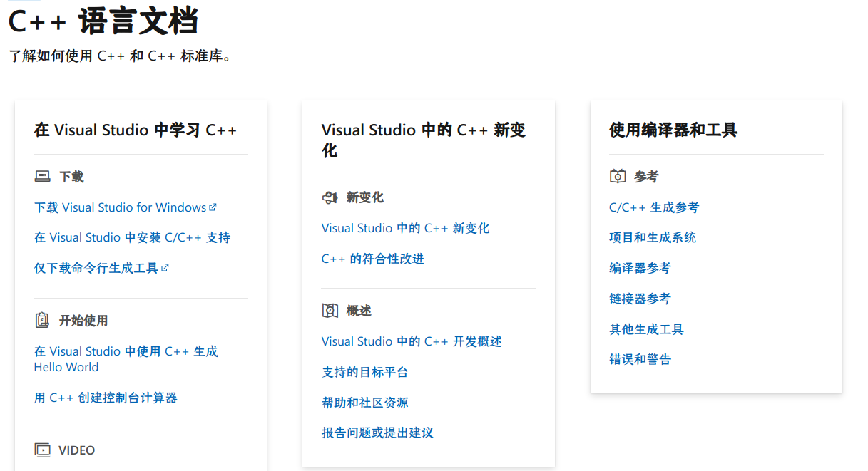
Task: Click card heading Visual Studio 中的 C++ 新变化
Action: 424,140
